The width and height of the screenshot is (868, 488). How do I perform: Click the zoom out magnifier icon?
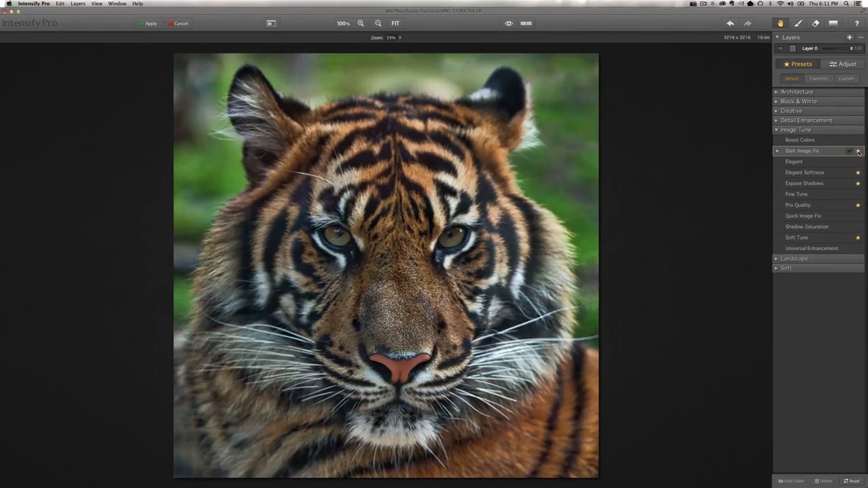click(x=378, y=23)
